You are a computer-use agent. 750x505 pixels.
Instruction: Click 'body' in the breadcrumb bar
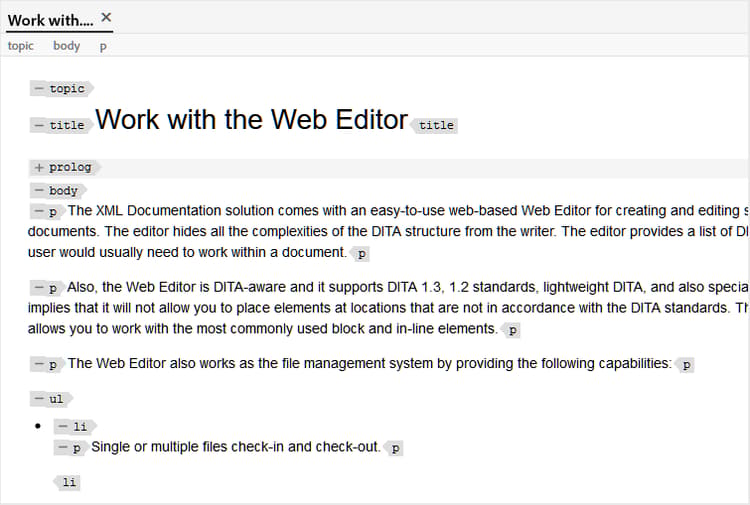click(67, 46)
